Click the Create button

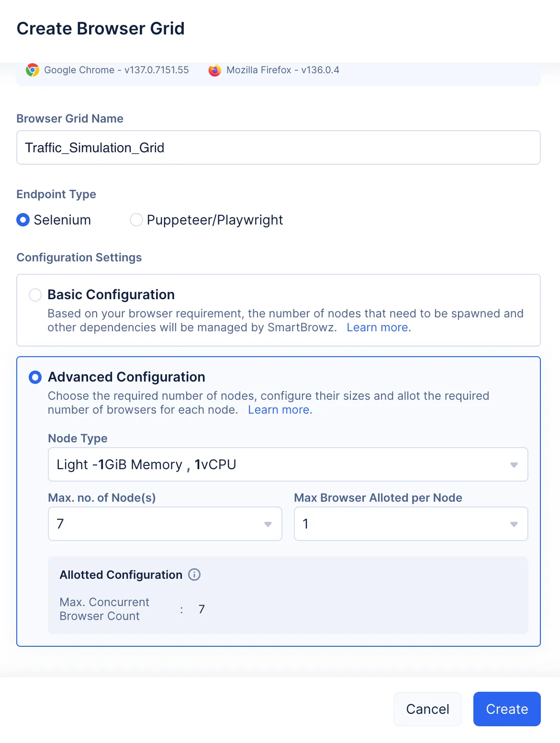click(507, 709)
